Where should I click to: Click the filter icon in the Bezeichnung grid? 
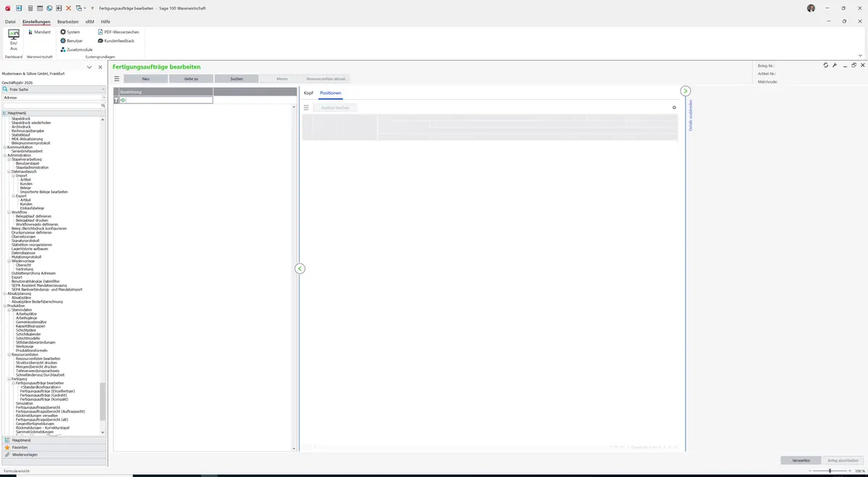(116, 100)
